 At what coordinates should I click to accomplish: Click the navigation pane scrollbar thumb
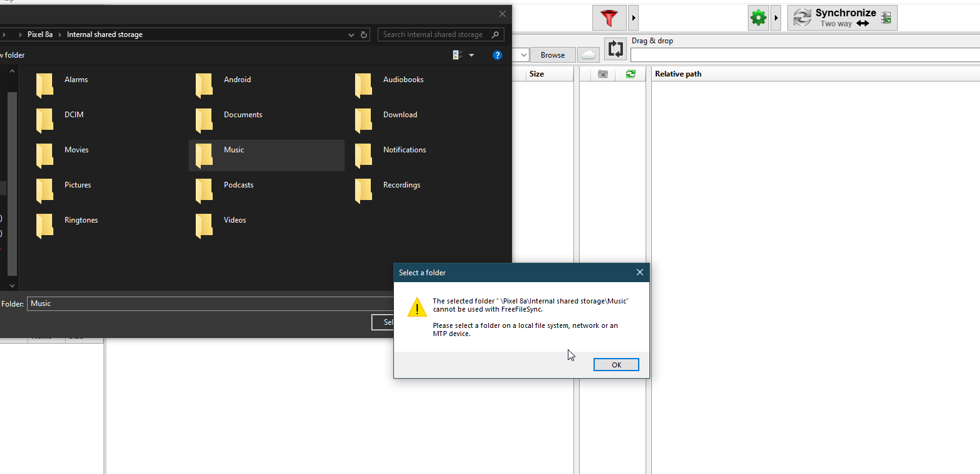[12, 184]
